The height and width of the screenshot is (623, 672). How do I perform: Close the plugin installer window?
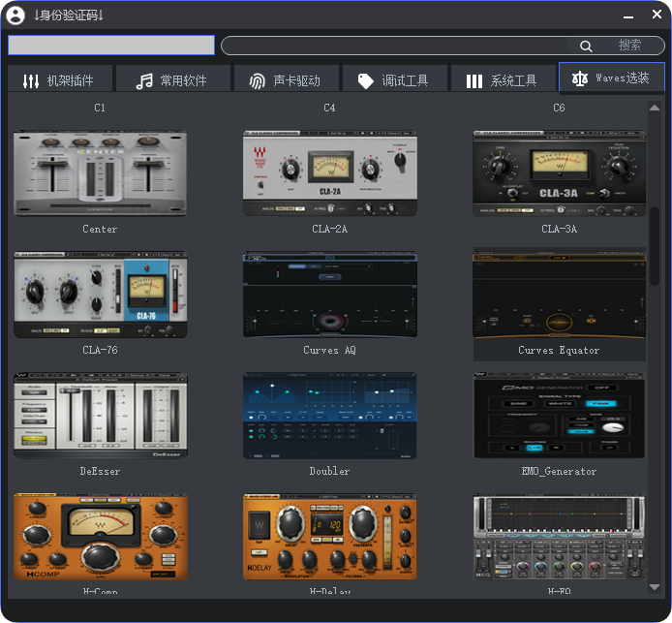coord(657,15)
